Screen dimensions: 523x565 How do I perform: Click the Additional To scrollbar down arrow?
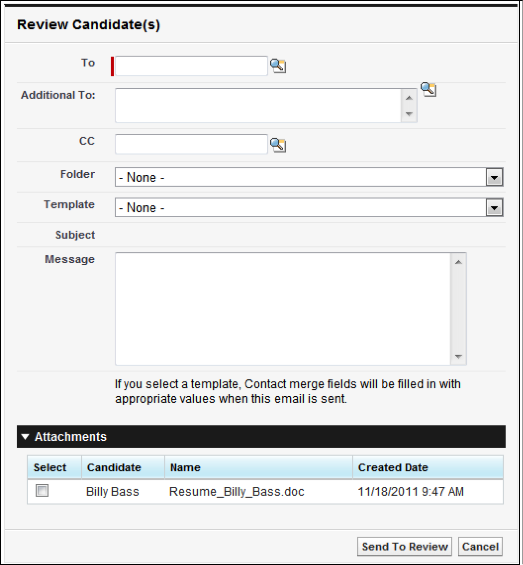click(x=409, y=114)
